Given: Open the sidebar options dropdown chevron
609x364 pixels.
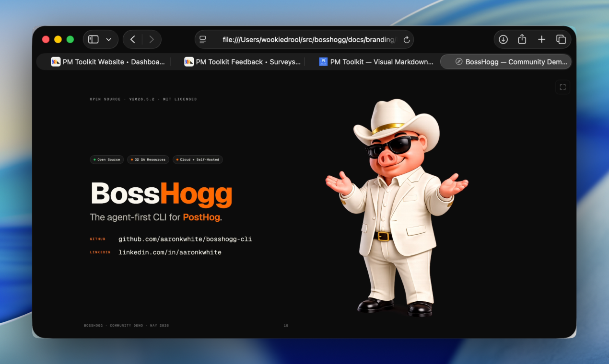Looking at the screenshot, I should pyautogui.click(x=109, y=39).
